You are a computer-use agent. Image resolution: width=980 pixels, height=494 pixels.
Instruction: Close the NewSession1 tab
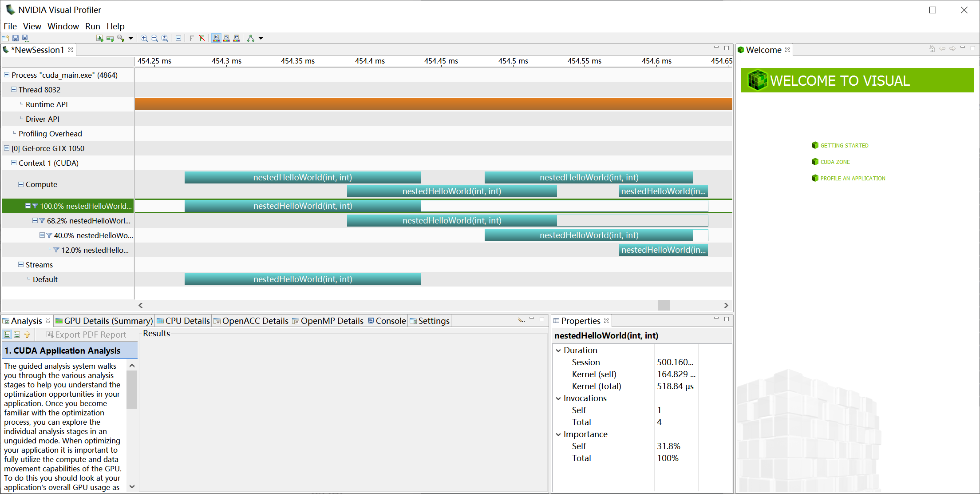pos(71,50)
